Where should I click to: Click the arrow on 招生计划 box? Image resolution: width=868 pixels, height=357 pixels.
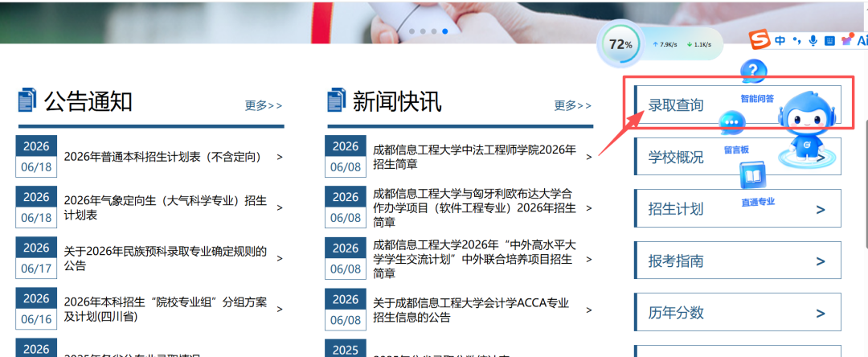point(821,209)
